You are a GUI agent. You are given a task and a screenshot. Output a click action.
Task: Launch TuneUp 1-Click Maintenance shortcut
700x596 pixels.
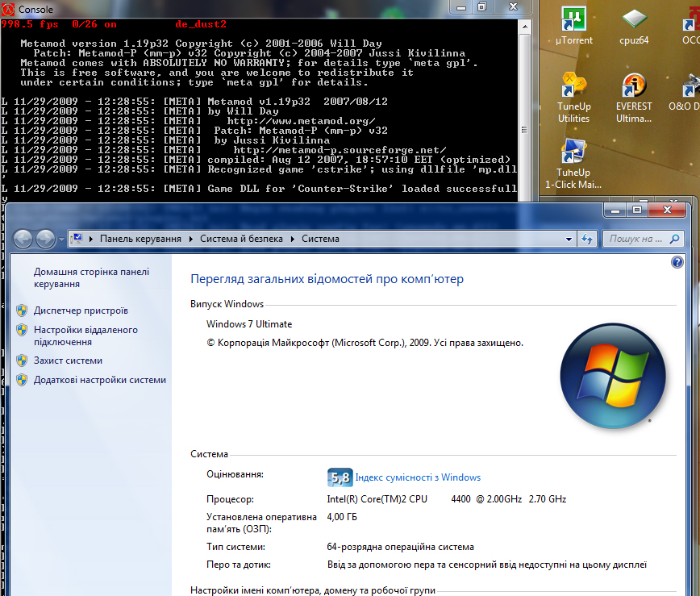coord(573,164)
